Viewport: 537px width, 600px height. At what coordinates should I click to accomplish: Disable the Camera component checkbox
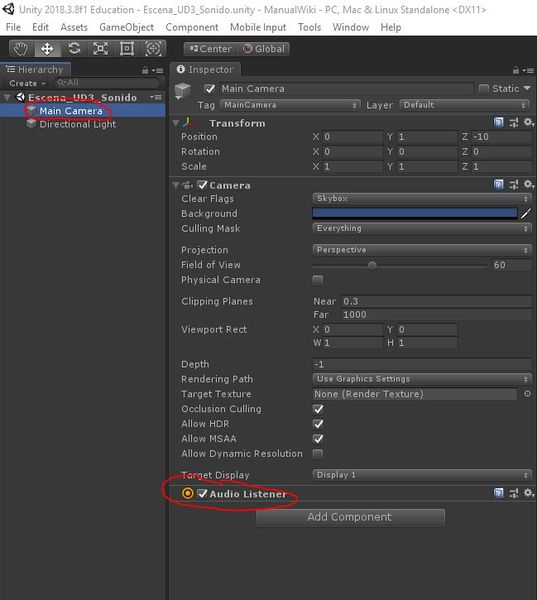point(202,185)
